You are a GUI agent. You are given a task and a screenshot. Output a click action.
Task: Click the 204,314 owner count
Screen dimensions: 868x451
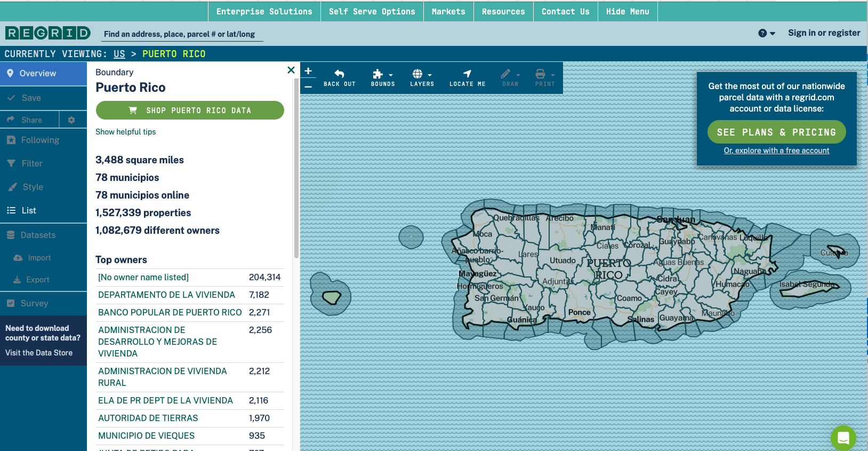[264, 277]
